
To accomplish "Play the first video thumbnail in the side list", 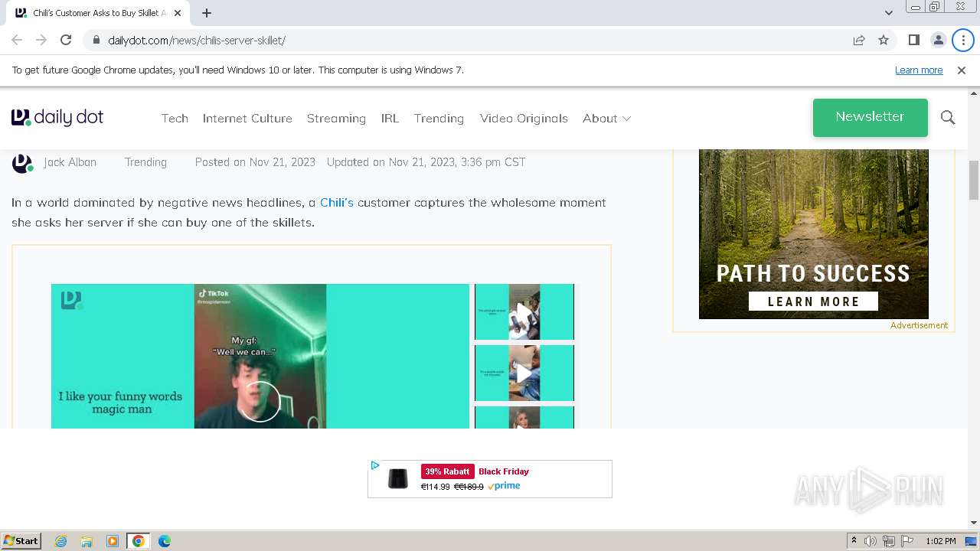I will point(524,312).
